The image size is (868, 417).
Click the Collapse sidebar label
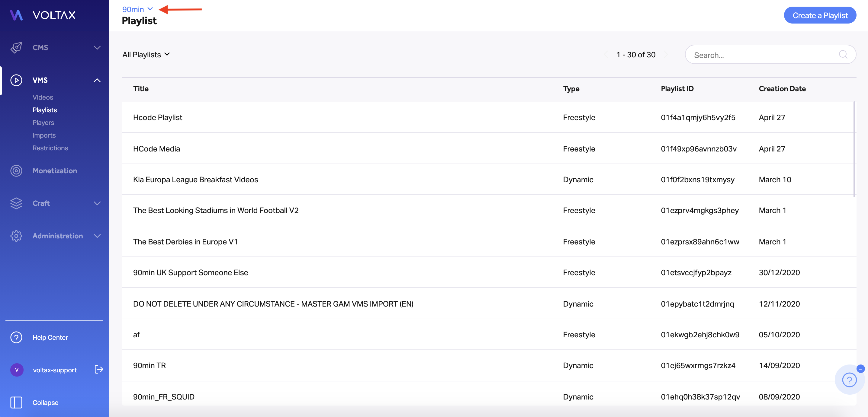(x=46, y=403)
